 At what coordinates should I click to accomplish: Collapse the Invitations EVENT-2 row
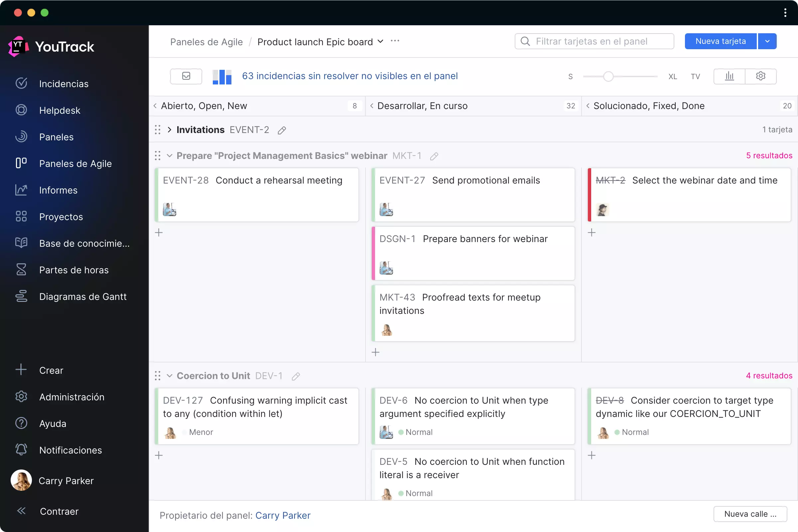pos(170,129)
